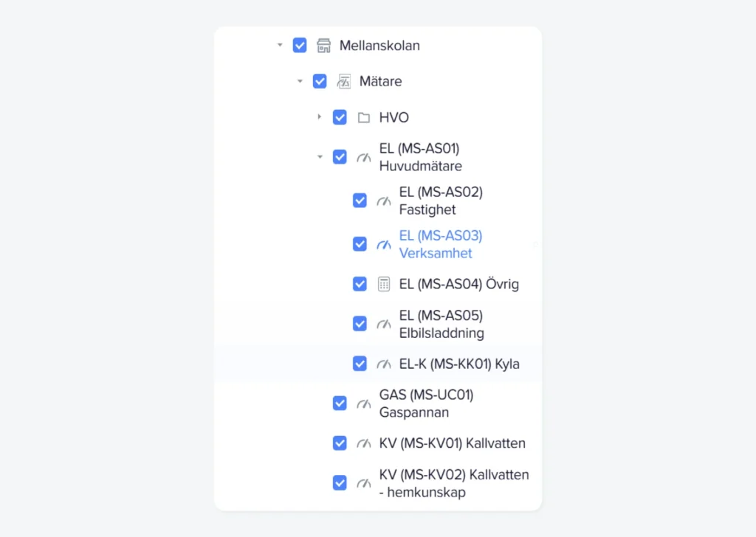Image resolution: width=756 pixels, height=537 pixels.
Task: Click gauge icon for GAS (MS-UC01) Gaspannan
Action: click(x=363, y=403)
